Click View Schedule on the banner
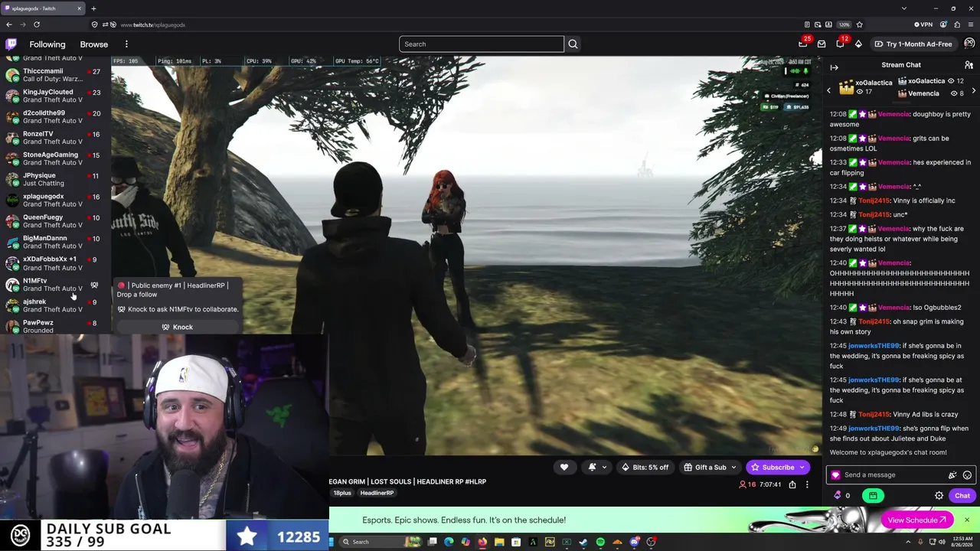The image size is (980, 551). pos(917,520)
